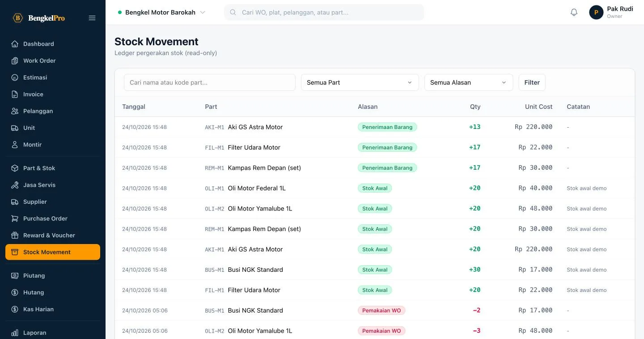Click the Estimasi icon in sidebar

15,77
